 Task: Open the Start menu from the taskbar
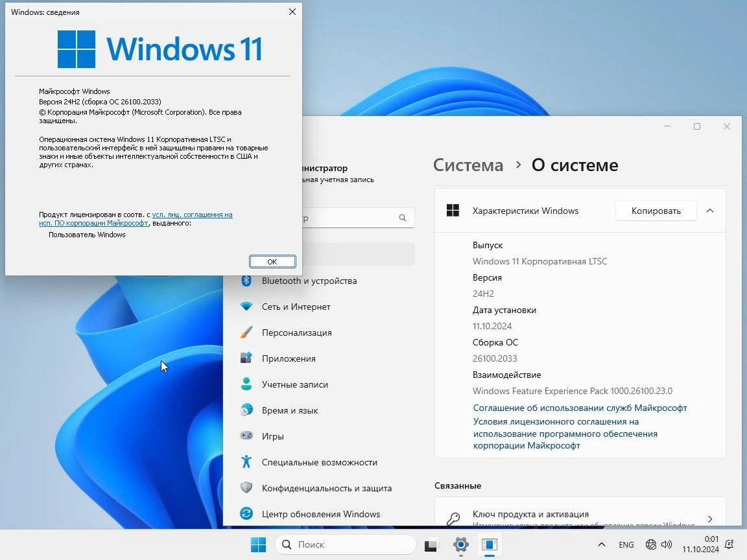[258, 544]
